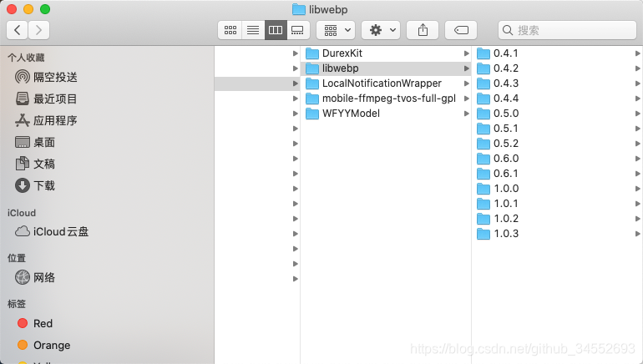Open 应用程序 (Applications) in sidebar
This screenshot has height=364, width=643.
click(46, 120)
